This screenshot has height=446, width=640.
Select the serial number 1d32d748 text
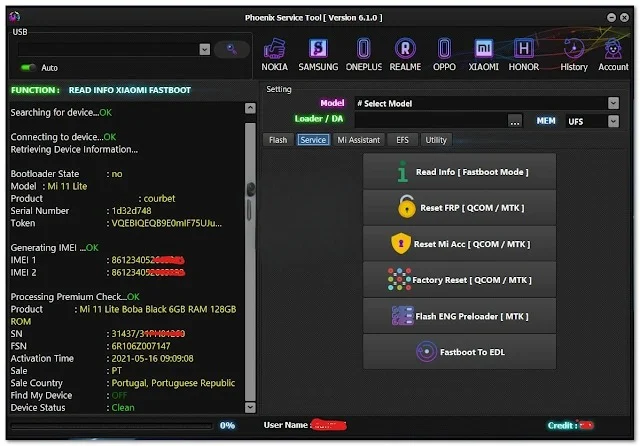pos(131,211)
